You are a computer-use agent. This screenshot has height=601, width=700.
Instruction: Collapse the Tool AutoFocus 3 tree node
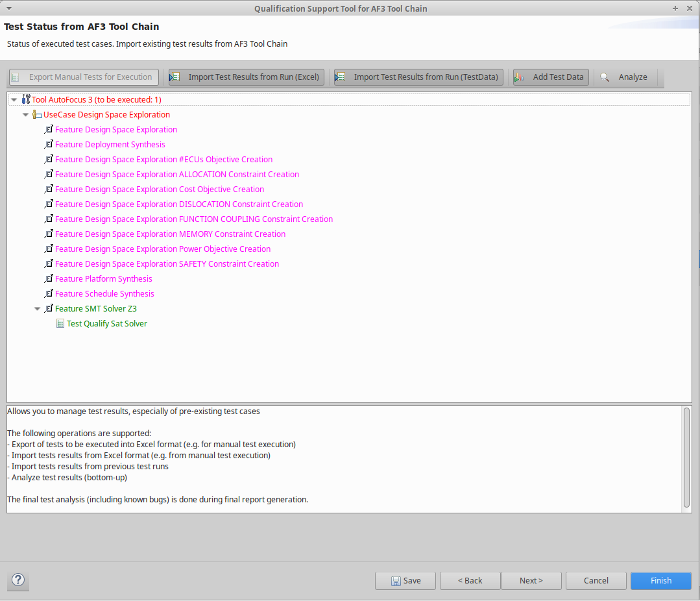pos(14,99)
